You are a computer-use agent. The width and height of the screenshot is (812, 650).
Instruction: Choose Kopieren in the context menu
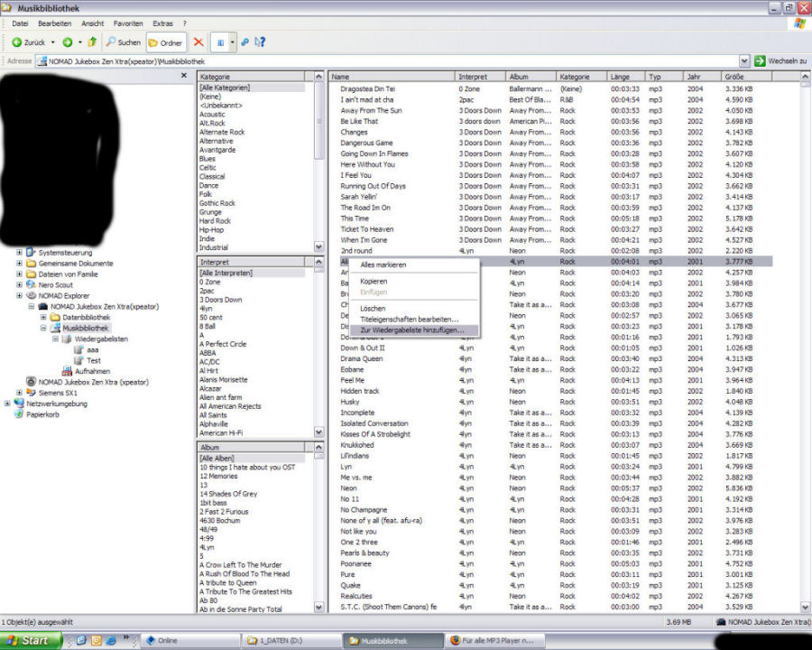point(414,282)
